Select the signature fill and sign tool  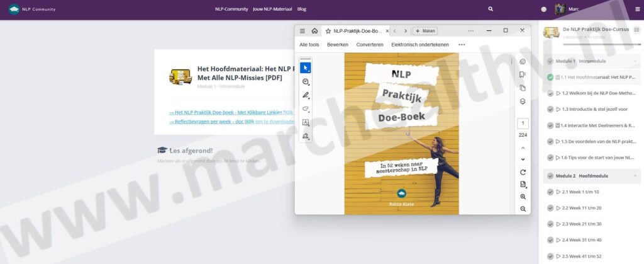[306, 136]
